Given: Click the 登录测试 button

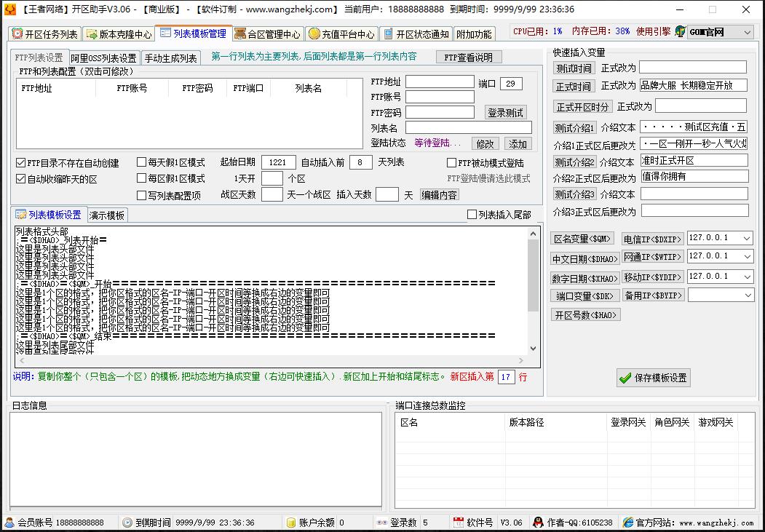Looking at the screenshot, I should 505,113.
